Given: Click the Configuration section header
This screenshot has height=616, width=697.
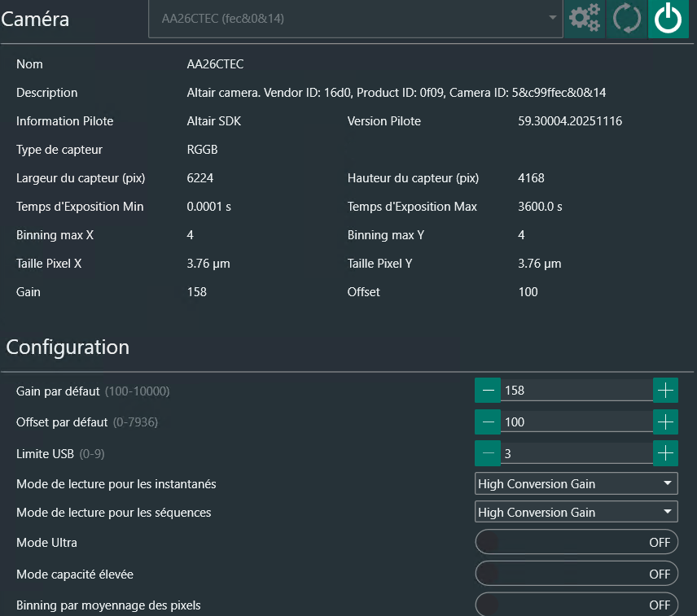Looking at the screenshot, I should (68, 347).
